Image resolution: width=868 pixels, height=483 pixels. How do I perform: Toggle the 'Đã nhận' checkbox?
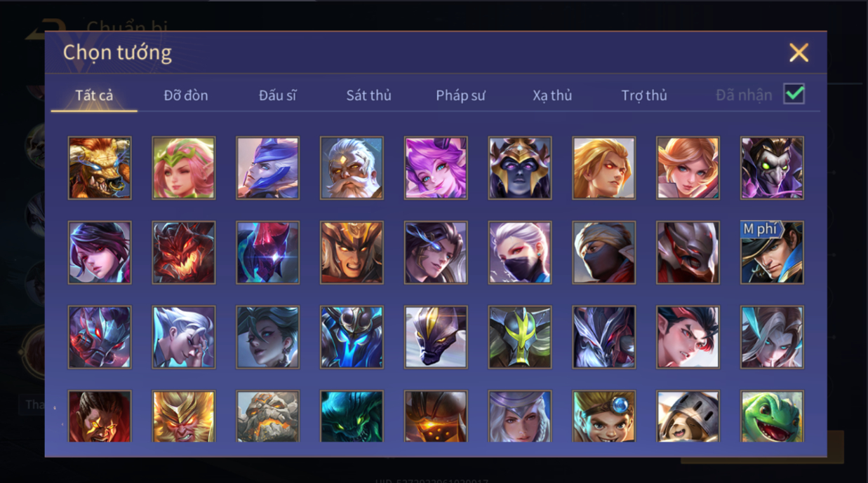click(794, 94)
